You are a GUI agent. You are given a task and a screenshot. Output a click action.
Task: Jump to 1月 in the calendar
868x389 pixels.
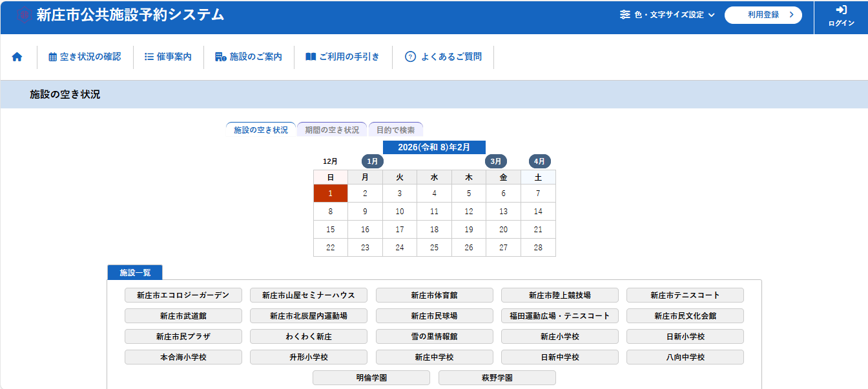(x=372, y=161)
